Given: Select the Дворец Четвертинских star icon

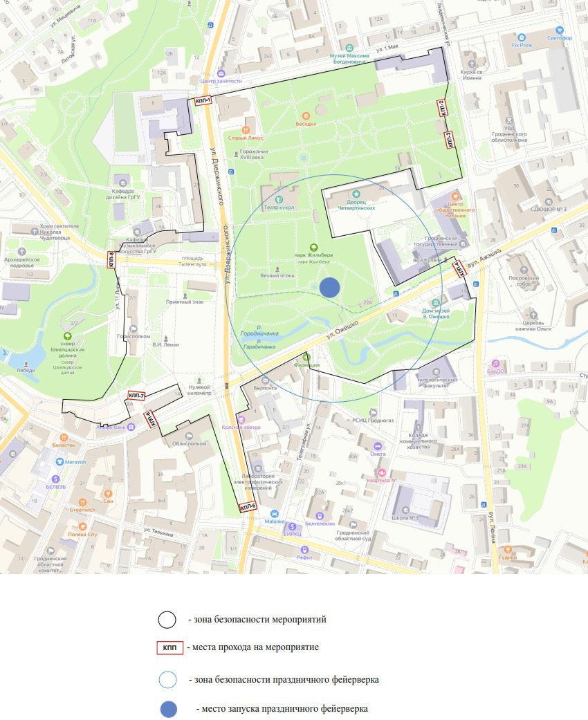Looking at the screenshot, I should pyautogui.click(x=356, y=194).
